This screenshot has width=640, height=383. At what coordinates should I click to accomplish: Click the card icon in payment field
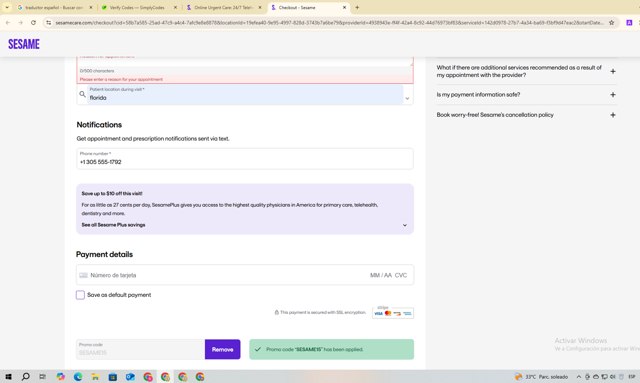pos(84,275)
